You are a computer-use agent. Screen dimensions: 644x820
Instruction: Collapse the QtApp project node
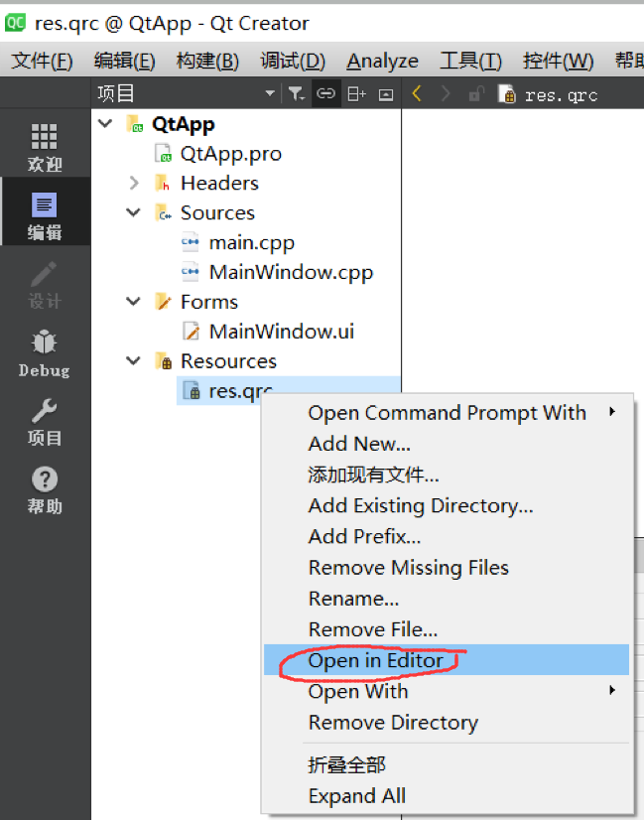[105, 123]
